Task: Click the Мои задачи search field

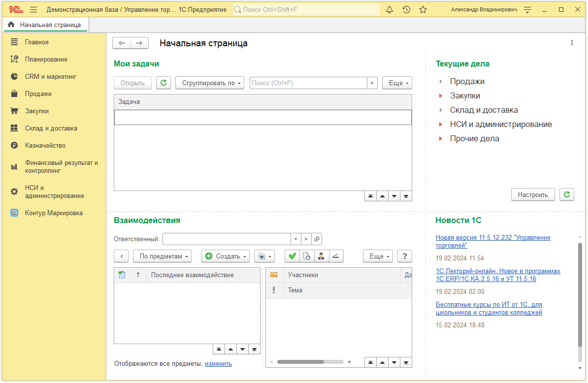Action: point(308,83)
